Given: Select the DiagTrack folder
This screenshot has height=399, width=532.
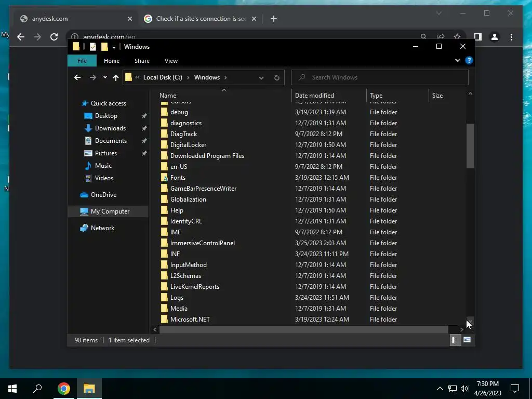Looking at the screenshot, I should (183, 134).
